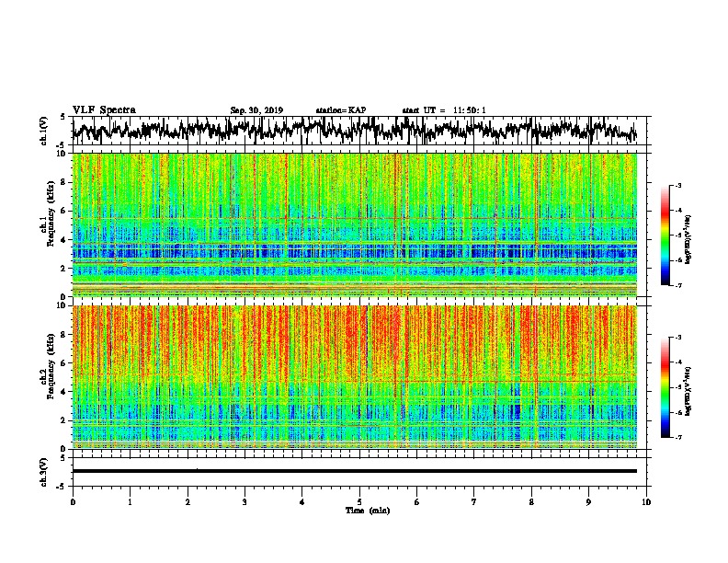Click the "ch.1(V)" axis label
The height and width of the screenshot is (563, 728).
tap(44, 131)
